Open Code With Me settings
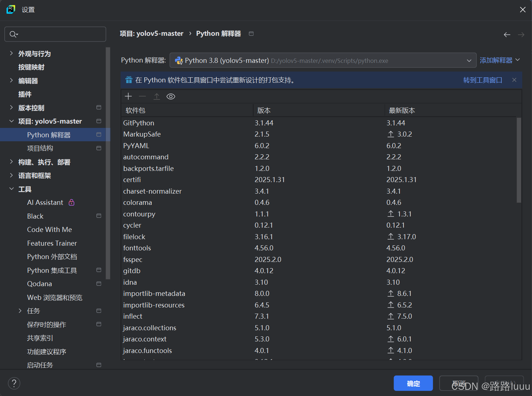532x396 pixels. point(49,229)
